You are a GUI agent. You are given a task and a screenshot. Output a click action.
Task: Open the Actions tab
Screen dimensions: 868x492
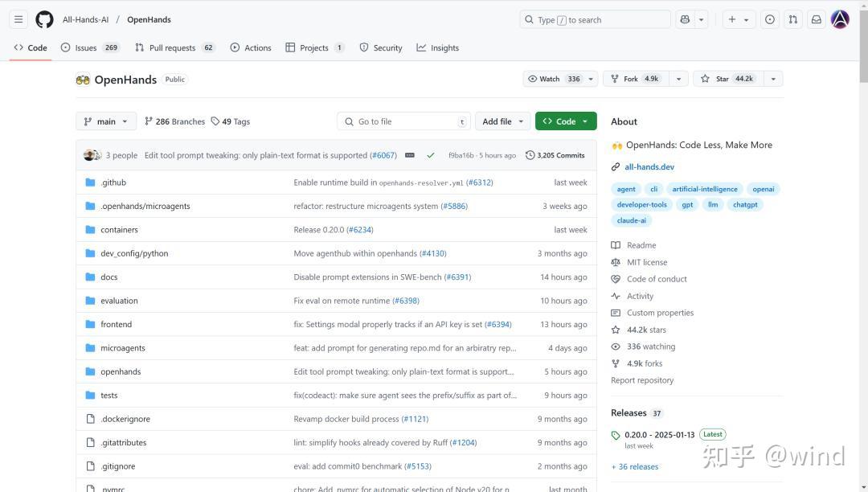point(251,47)
